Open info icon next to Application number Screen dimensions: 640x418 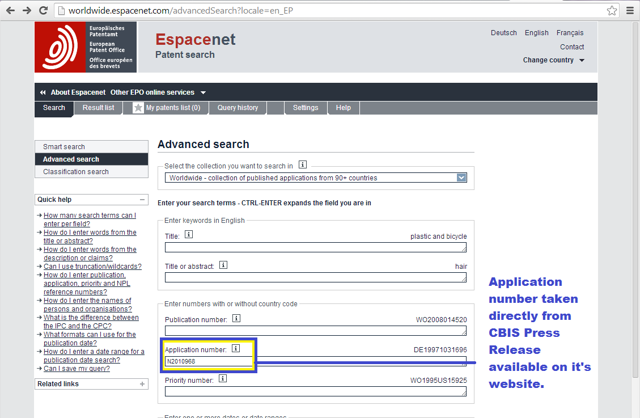point(236,348)
